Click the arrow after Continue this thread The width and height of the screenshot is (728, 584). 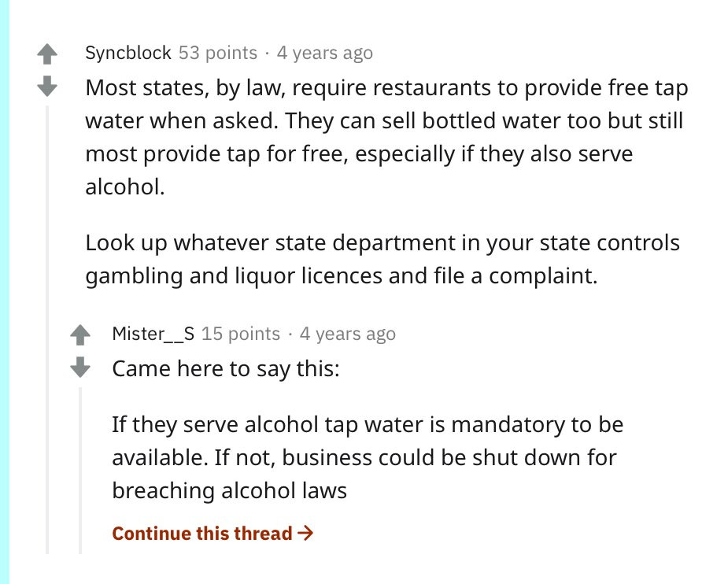click(307, 534)
